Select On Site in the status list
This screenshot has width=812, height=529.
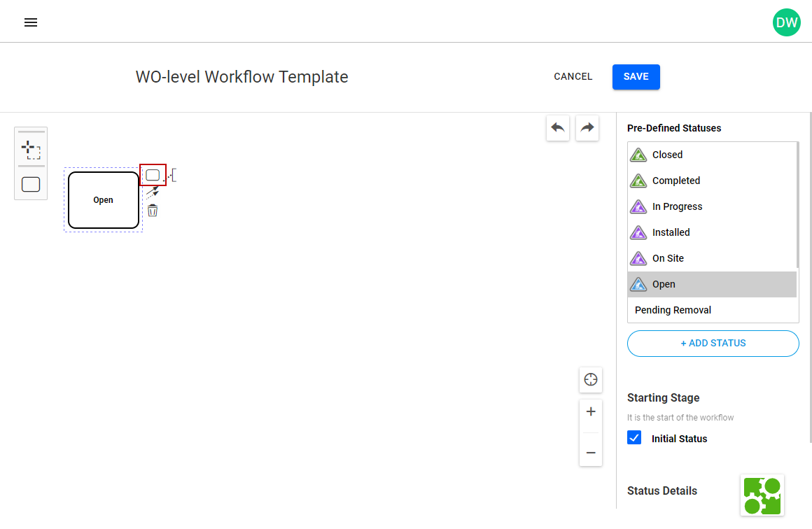pyautogui.click(x=712, y=258)
